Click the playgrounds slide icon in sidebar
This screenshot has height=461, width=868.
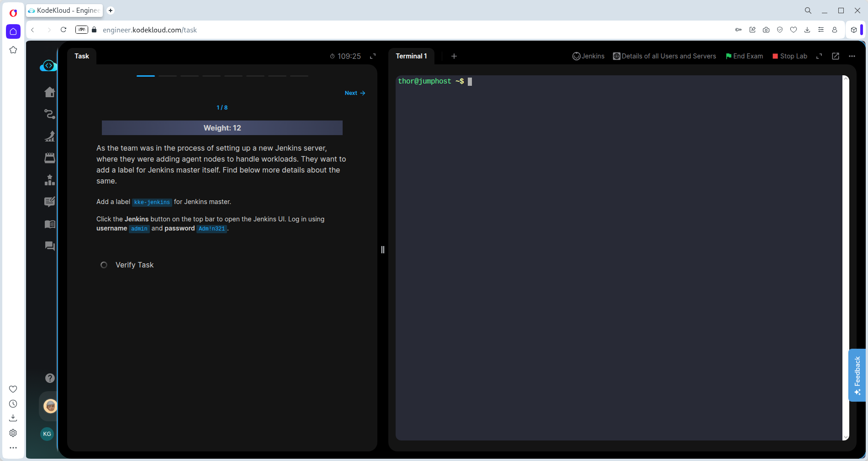point(50,136)
